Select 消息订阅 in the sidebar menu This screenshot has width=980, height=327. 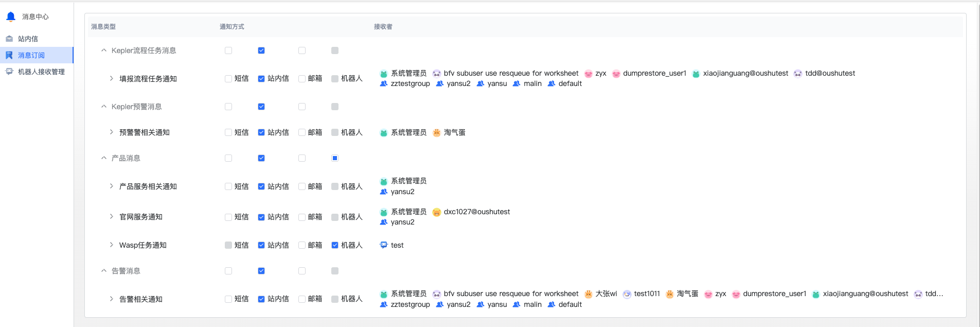(x=31, y=55)
